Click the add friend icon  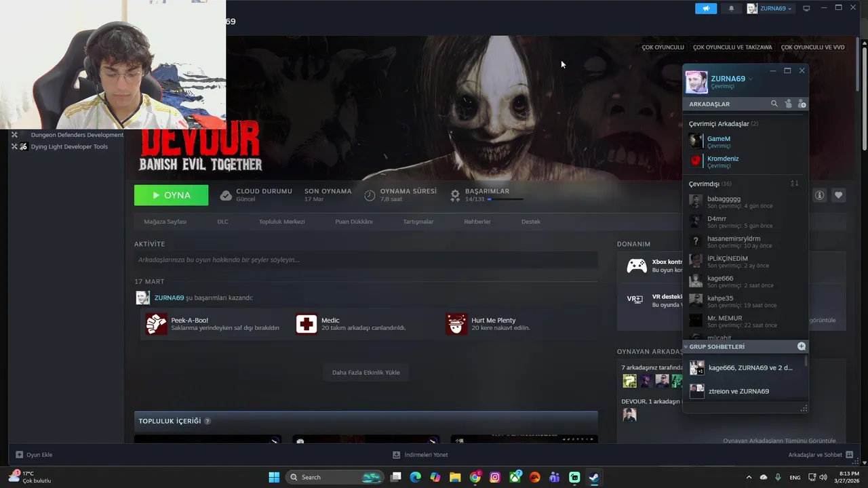[802, 104]
